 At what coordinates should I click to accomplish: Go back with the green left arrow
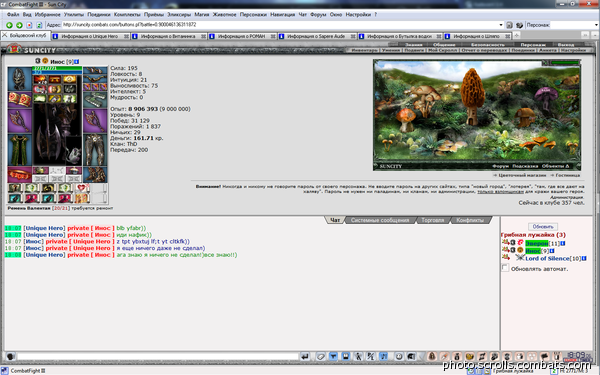point(9,25)
